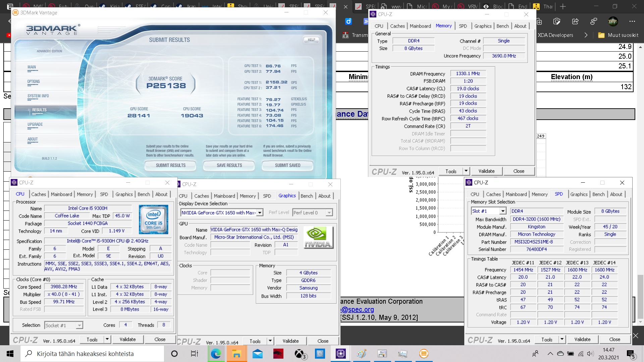Expand the Display Device Selection combo box
Screen dimensions: 644x362
pos(260,213)
